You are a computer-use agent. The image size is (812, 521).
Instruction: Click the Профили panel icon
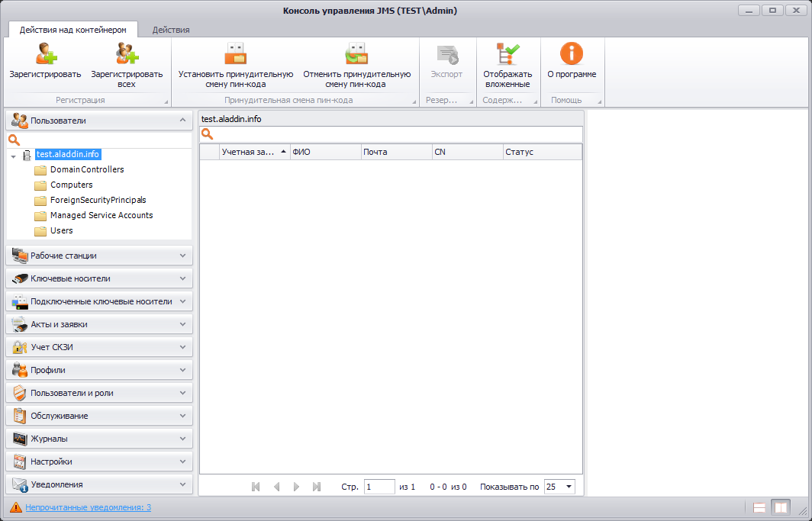coord(20,370)
